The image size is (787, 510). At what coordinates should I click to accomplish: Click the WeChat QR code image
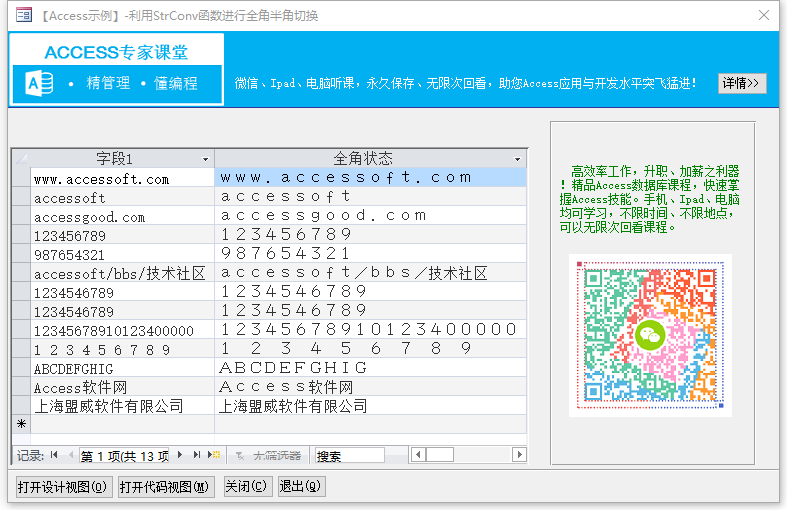tap(650, 335)
